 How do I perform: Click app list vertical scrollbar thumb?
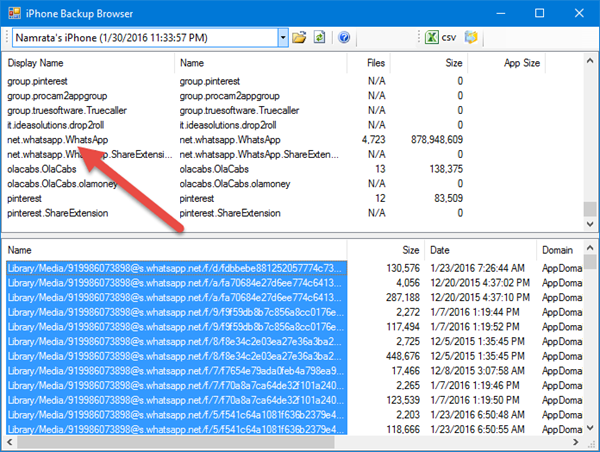coord(590,209)
